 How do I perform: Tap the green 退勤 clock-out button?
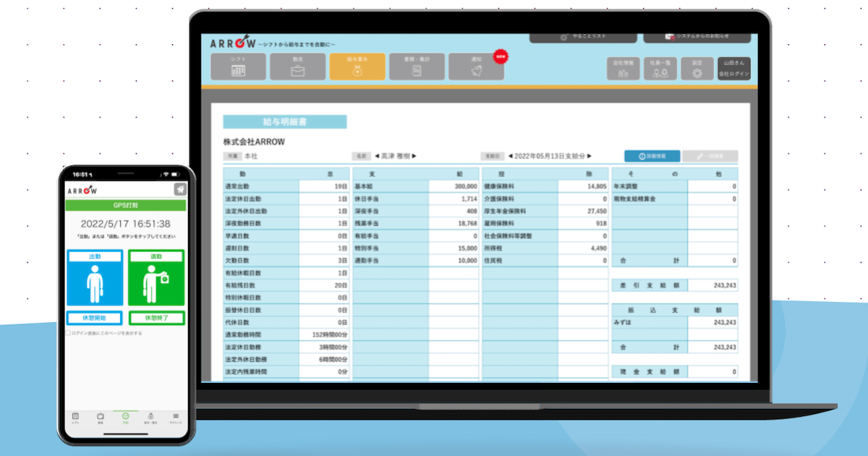click(156, 278)
